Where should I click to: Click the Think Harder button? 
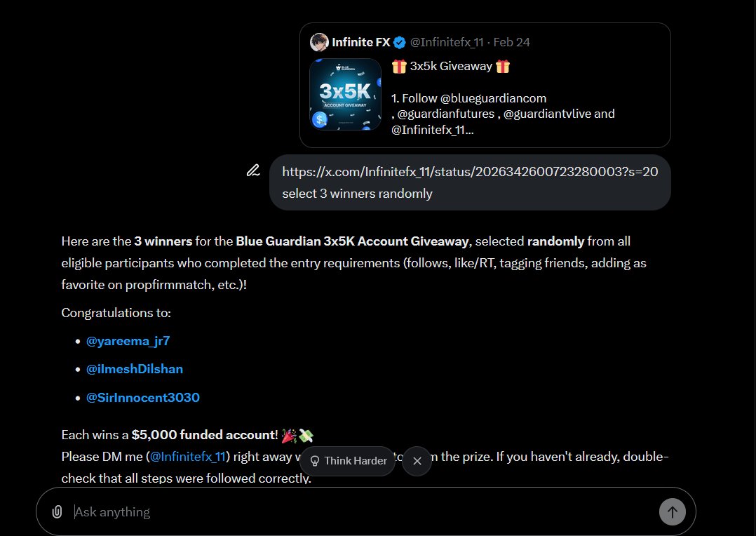point(348,461)
